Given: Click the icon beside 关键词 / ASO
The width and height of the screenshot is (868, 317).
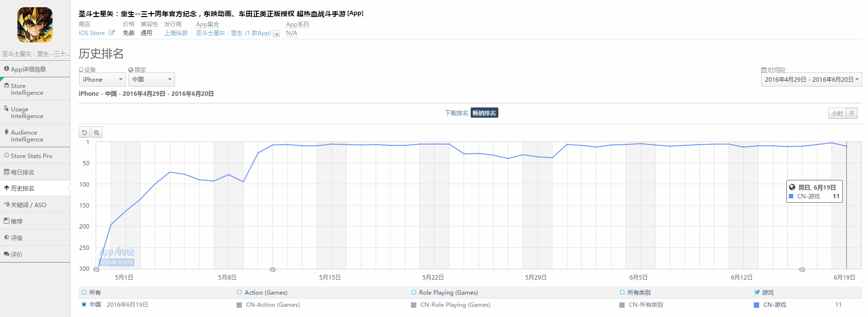Looking at the screenshot, I should click(7, 204).
